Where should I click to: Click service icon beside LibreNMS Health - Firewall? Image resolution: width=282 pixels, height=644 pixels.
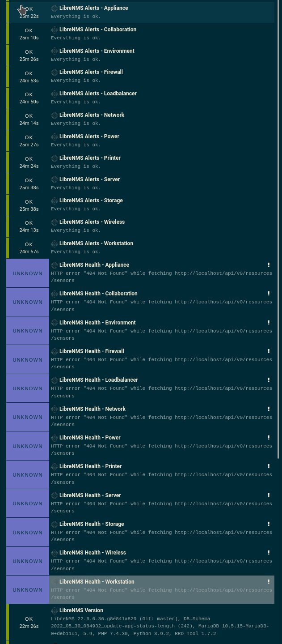coord(54,352)
